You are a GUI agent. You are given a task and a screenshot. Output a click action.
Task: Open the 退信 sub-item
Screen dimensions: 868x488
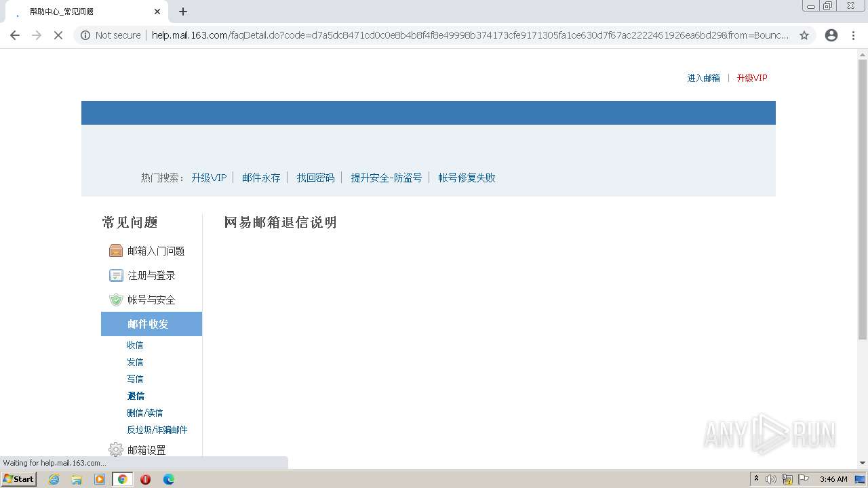tap(136, 396)
